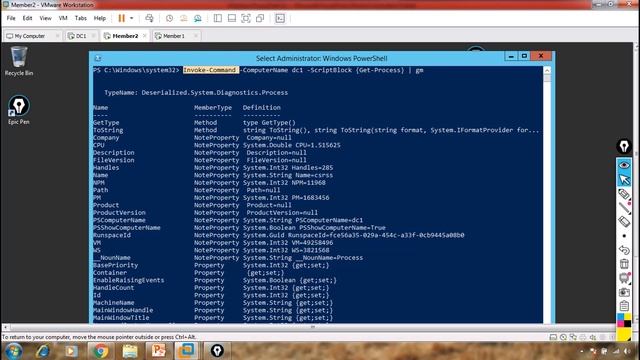
Task: Click the Epic Pen taskbar icon
Action: pos(217,351)
